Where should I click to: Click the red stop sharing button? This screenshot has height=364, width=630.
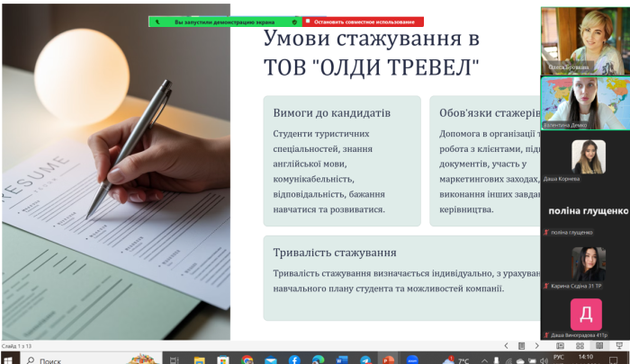pos(363,22)
